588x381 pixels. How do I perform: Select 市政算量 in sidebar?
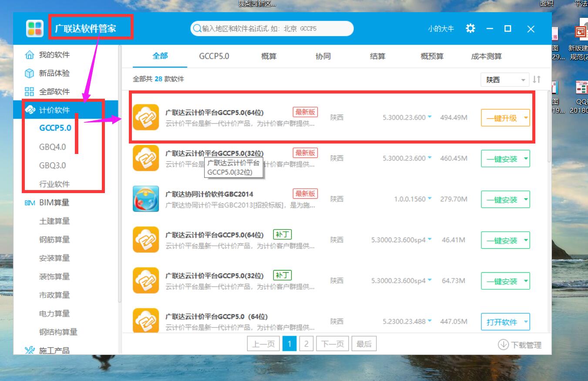click(54, 295)
